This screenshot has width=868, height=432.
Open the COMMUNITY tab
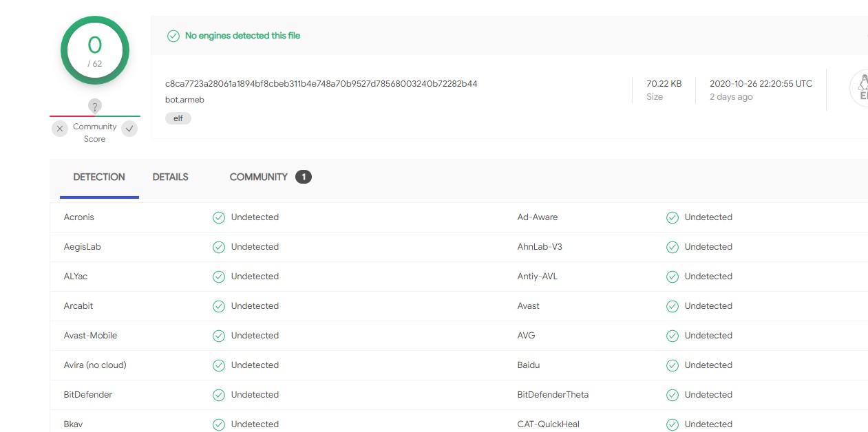258,177
